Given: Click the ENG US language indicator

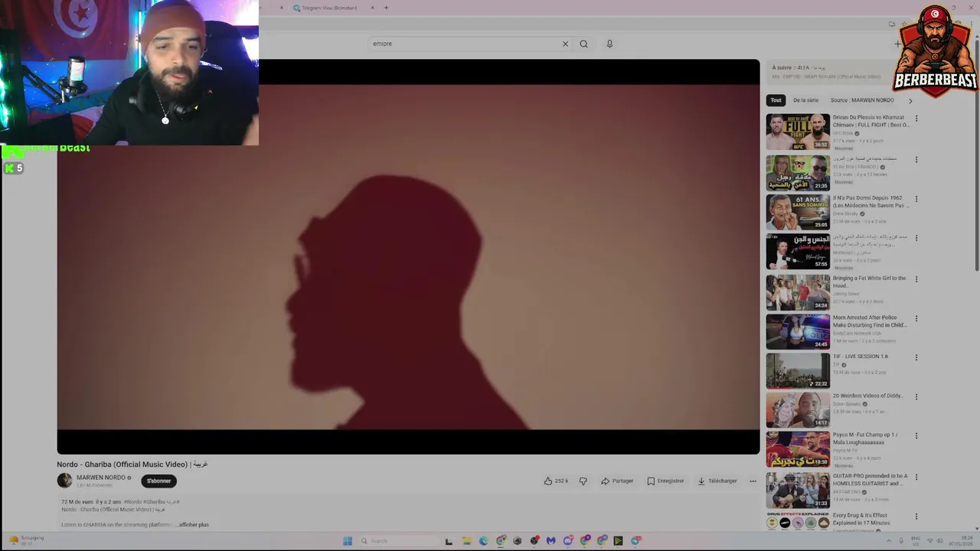Looking at the screenshot, I should (915, 541).
